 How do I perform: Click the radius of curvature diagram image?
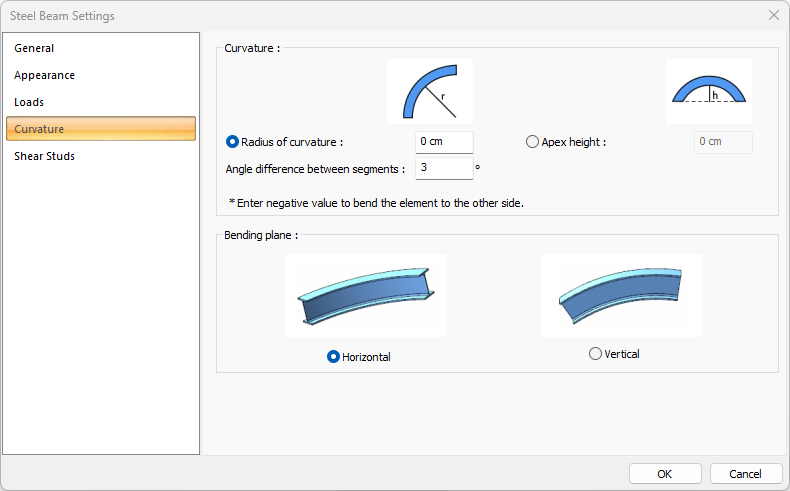430,92
